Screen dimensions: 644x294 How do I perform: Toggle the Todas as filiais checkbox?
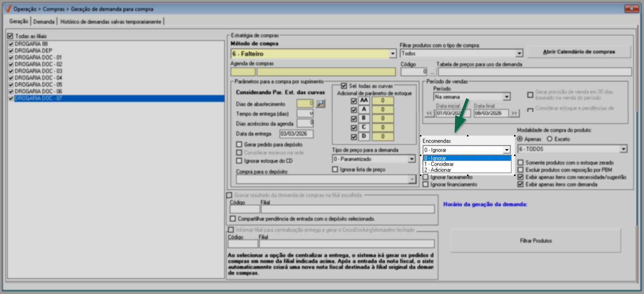pyautogui.click(x=10, y=36)
